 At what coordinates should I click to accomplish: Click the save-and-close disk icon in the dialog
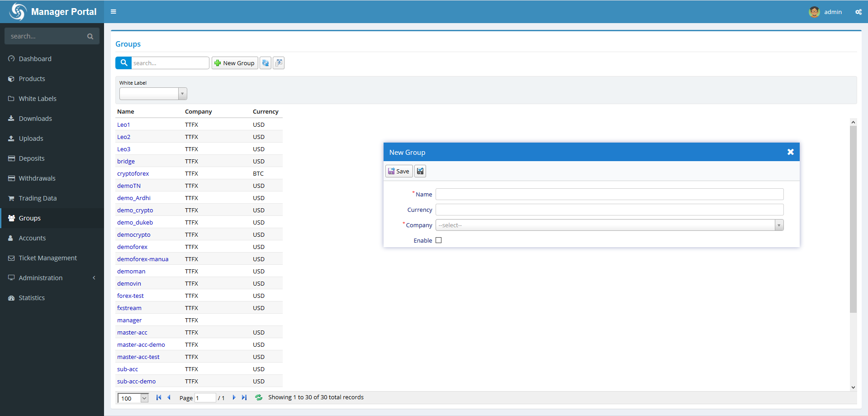420,171
